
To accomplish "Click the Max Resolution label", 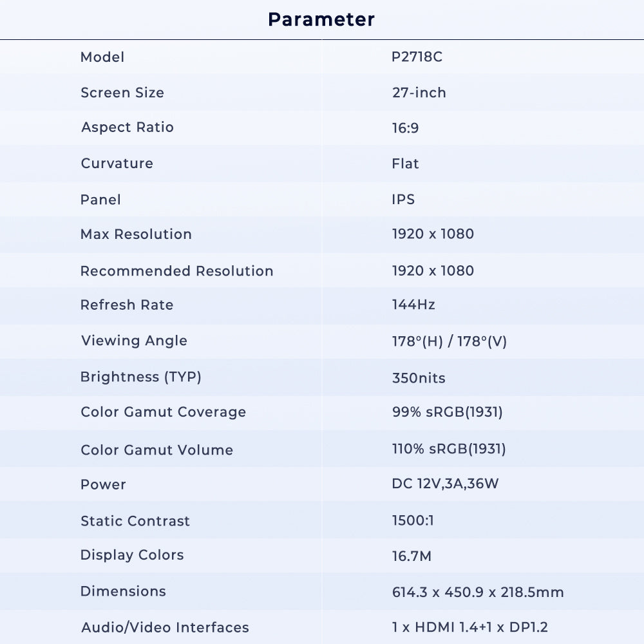I will (x=136, y=234).
